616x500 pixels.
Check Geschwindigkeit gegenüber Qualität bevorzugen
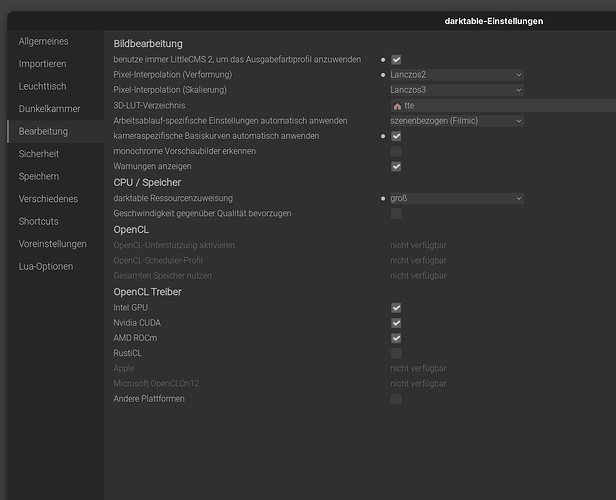(396, 214)
